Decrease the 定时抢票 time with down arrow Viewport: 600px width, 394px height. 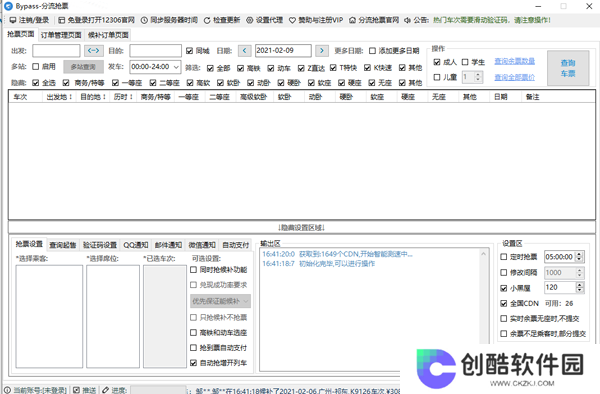[579, 259]
